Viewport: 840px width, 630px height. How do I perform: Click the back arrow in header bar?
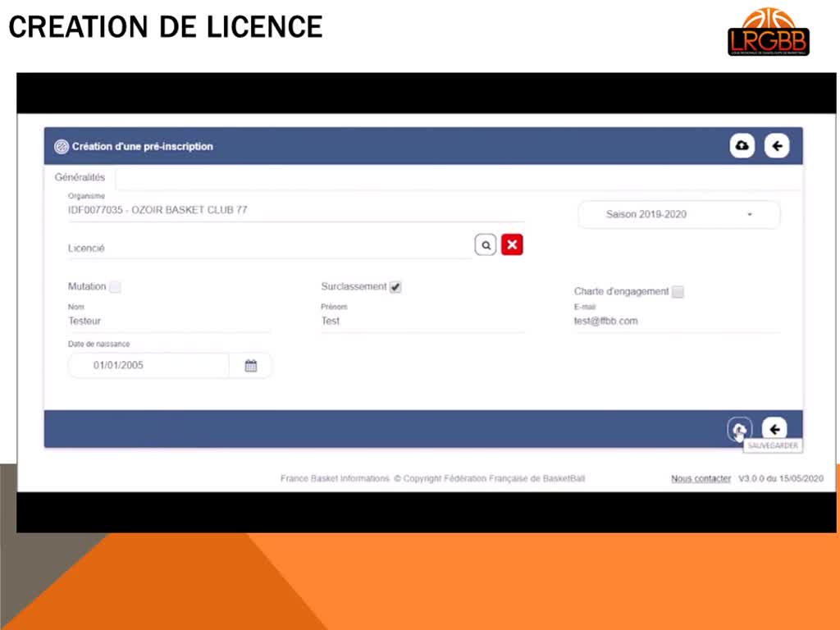[776, 146]
